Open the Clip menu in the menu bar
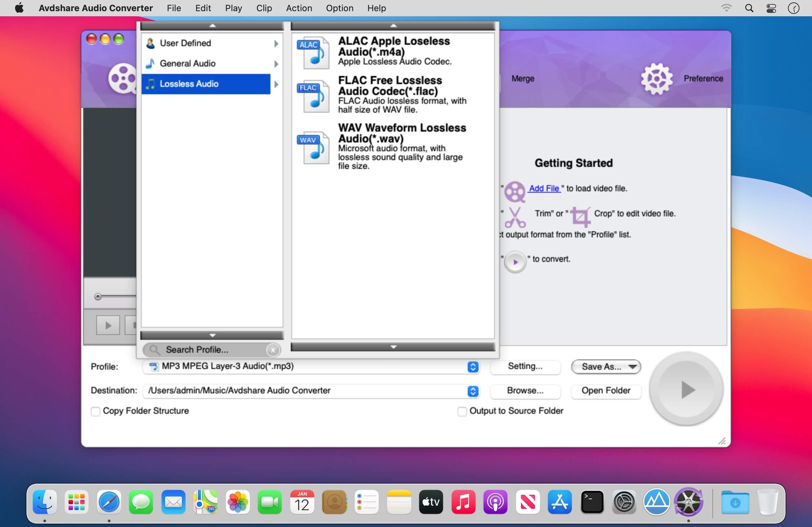 [264, 8]
